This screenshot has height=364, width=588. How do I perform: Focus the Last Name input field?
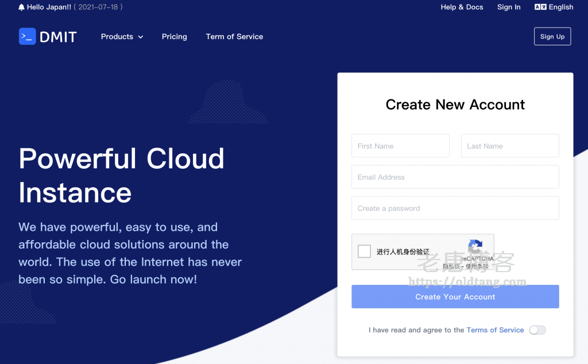pyautogui.click(x=509, y=145)
